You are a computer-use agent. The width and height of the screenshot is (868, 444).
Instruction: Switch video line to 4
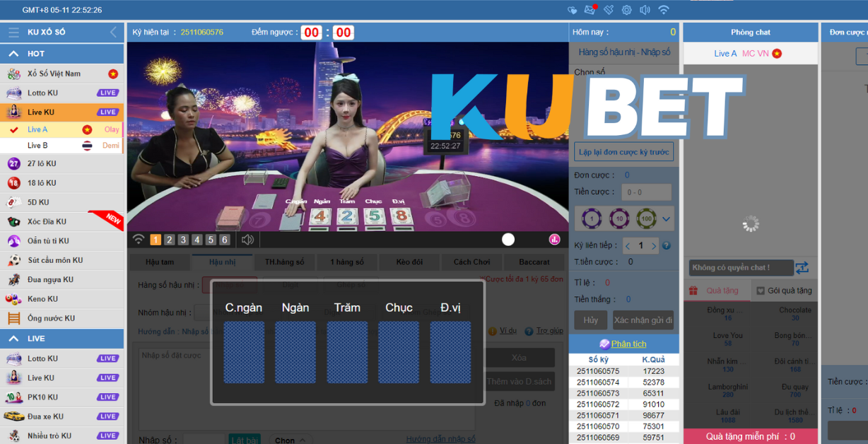click(x=197, y=240)
